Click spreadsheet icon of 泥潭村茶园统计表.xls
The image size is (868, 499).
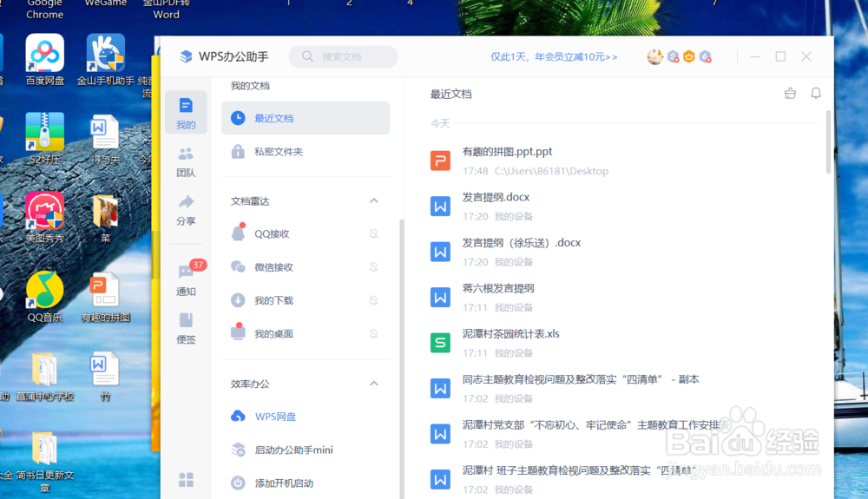click(440, 343)
